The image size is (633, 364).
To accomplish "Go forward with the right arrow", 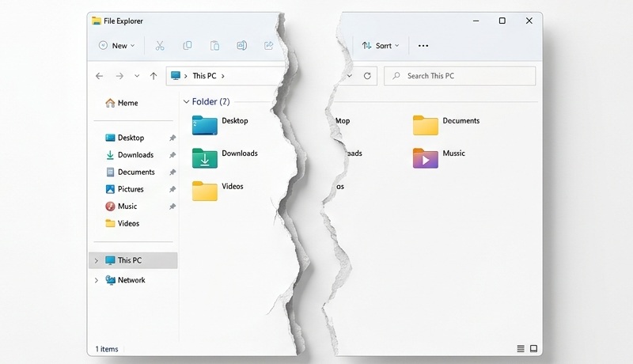I will coord(119,76).
